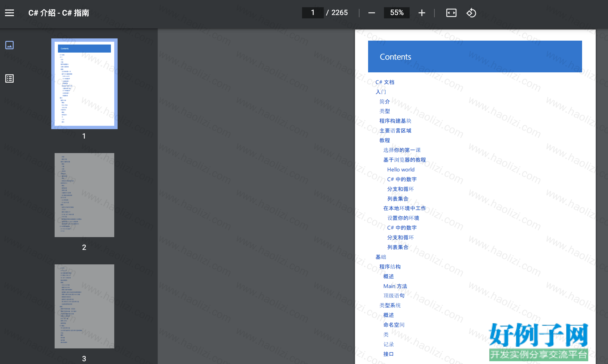Open the '类型' link under 入门
Image resolution: width=608 pixels, height=364 pixels.
coord(385,111)
